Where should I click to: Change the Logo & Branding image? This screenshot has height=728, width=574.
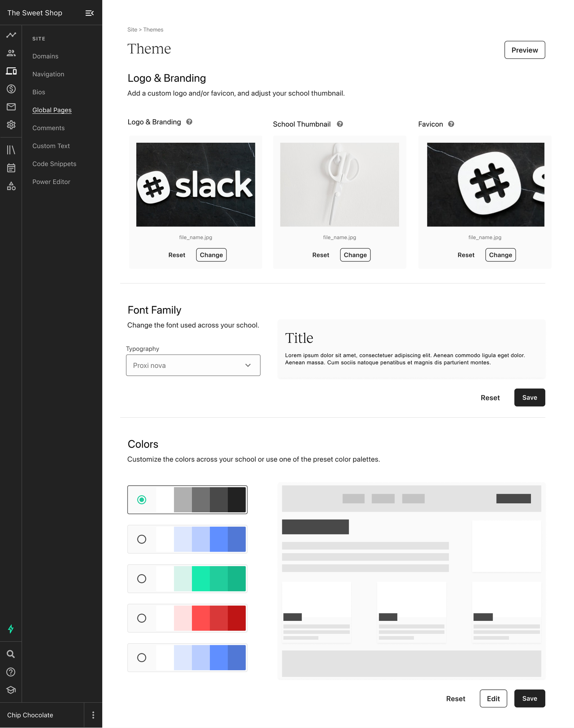[211, 255]
